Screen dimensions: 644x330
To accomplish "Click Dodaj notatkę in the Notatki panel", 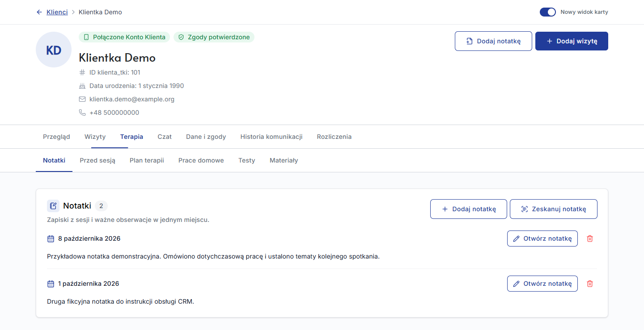I will [x=469, y=209].
